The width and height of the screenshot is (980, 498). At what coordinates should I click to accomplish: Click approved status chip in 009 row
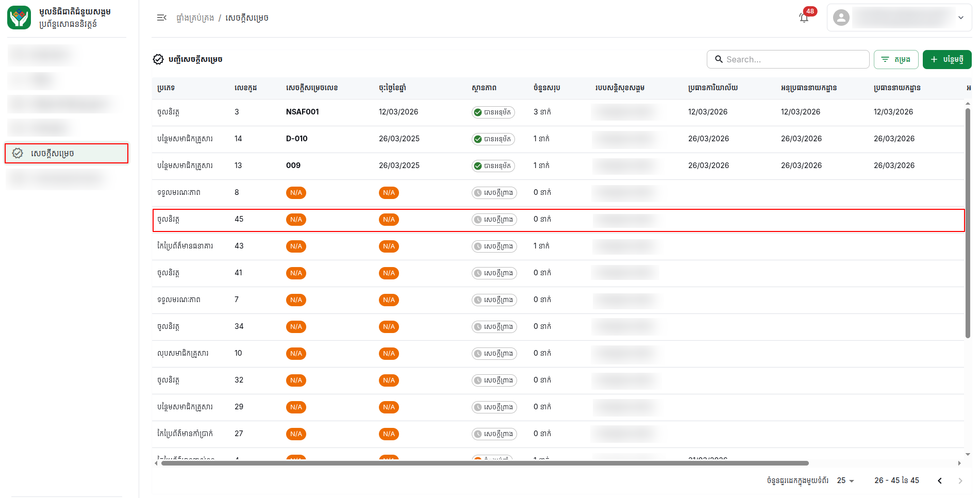pyautogui.click(x=493, y=166)
